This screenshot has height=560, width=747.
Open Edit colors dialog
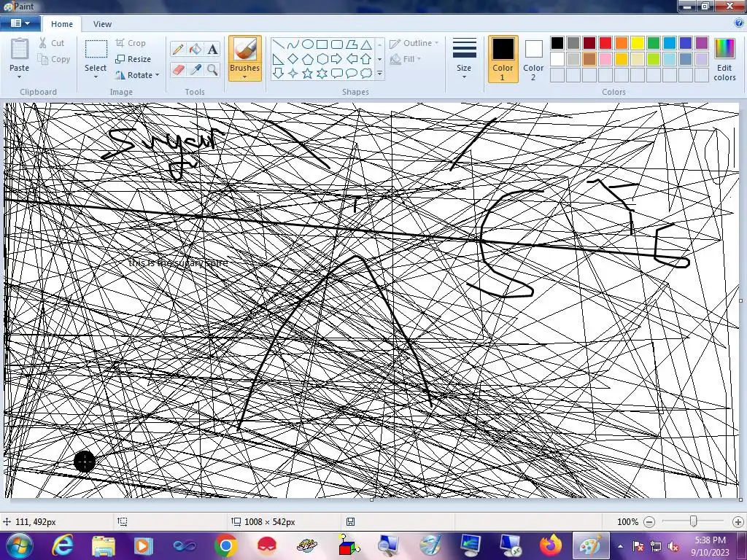pos(724,59)
